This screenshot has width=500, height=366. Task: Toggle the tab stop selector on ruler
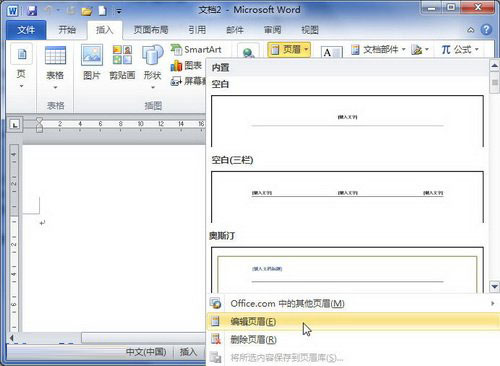(x=15, y=125)
